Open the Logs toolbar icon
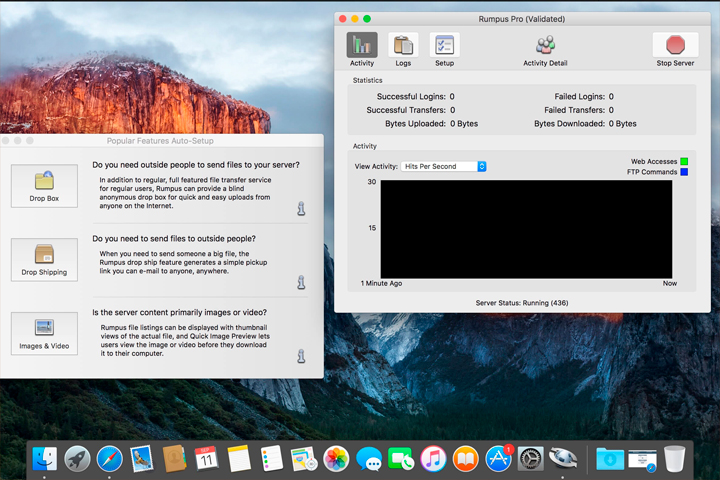The image size is (720, 480). [403, 50]
